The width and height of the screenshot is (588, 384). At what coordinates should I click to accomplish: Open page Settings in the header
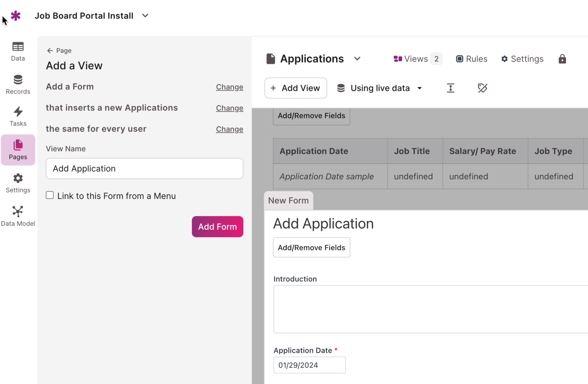click(522, 59)
